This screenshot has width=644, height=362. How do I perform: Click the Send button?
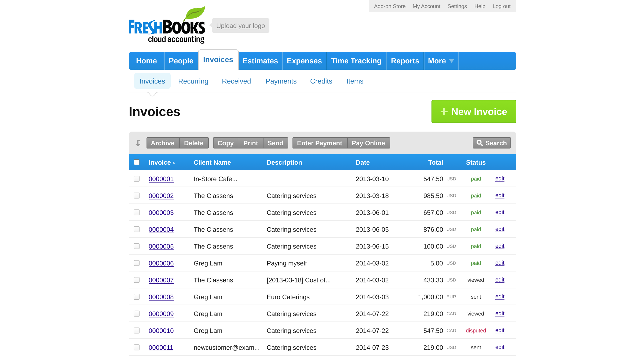point(275,143)
